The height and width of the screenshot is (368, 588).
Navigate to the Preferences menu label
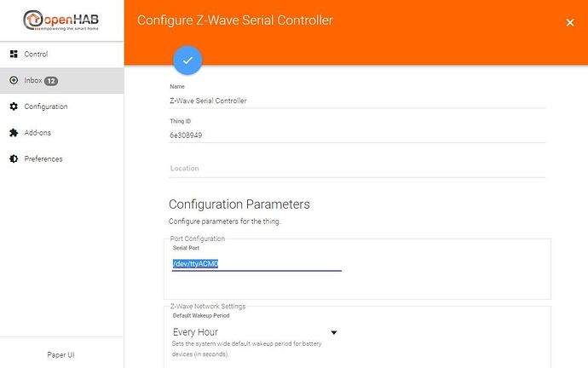click(x=43, y=159)
